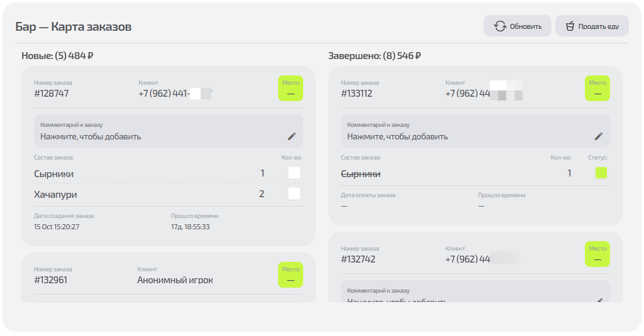This screenshot has height=336, width=644.
Task: Click Место badge of order #132742
Action: pos(597,254)
